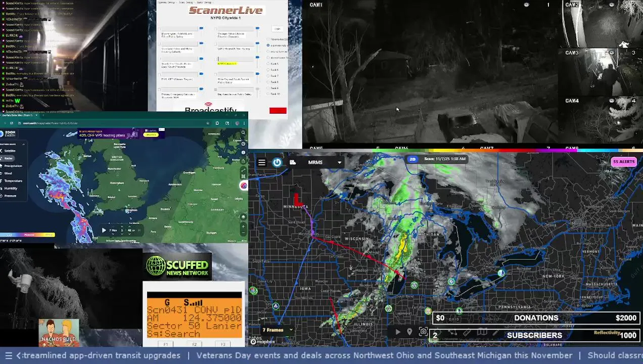Screen dimensions: 643x364
Task: Expand the 7 Frames dropdown
Action: click(278, 330)
